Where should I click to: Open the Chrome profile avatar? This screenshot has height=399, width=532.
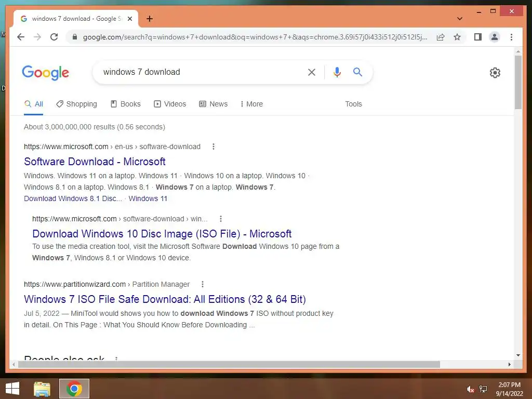pos(495,37)
